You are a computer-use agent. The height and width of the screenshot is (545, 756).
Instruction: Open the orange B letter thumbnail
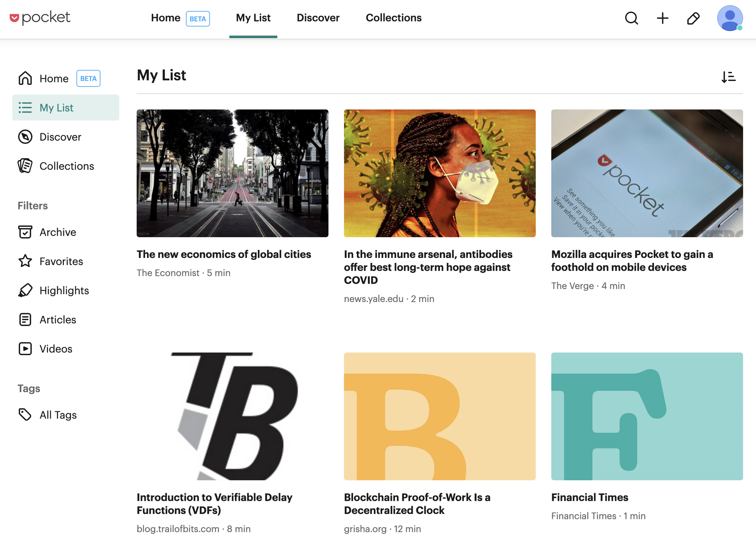(440, 416)
